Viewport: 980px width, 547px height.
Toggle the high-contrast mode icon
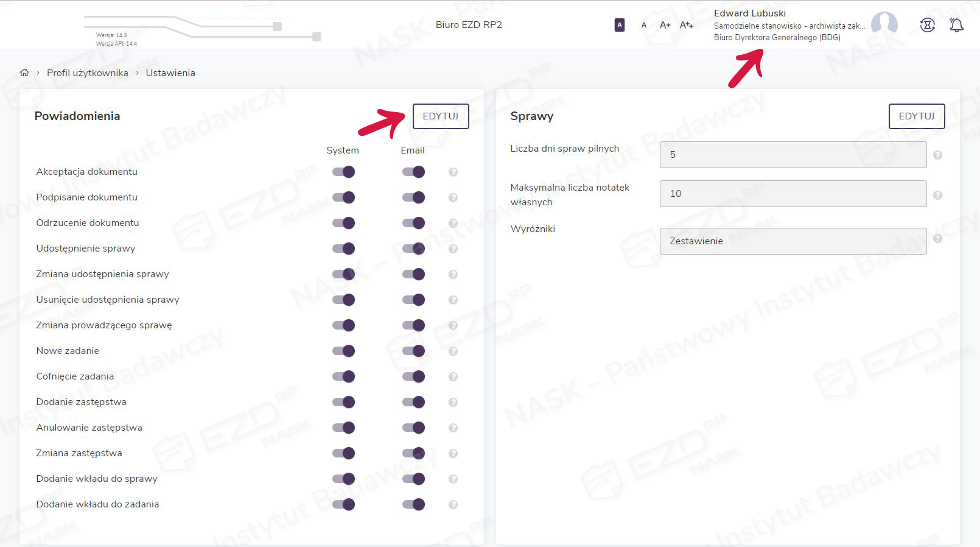coord(619,25)
